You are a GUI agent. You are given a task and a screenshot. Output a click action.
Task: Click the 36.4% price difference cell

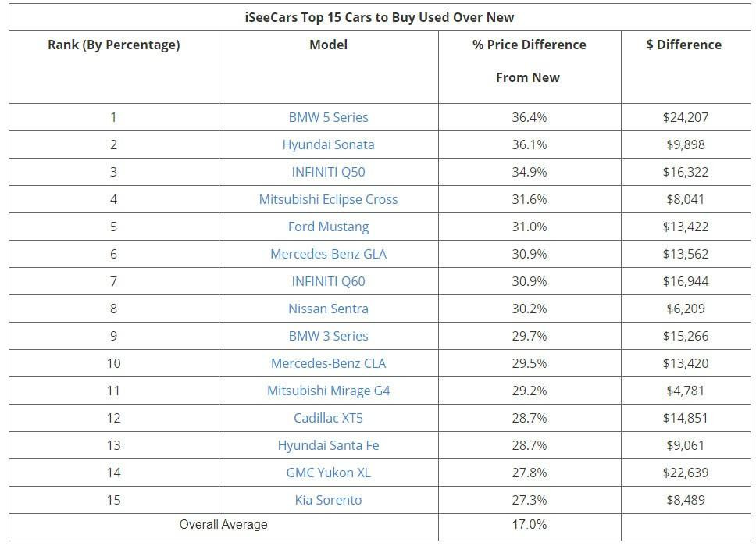(529, 117)
